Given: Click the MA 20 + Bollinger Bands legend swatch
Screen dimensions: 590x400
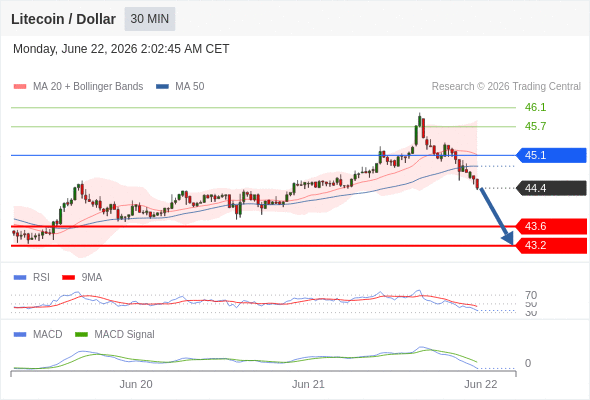Looking at the screenshot, I should coord(20,87).
